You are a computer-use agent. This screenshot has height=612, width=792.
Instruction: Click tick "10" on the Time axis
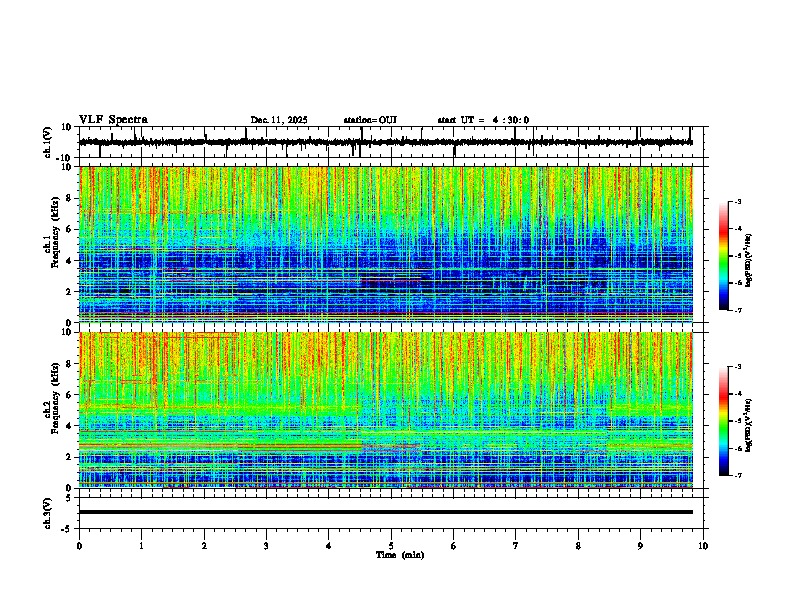click(x=703, y=546)
